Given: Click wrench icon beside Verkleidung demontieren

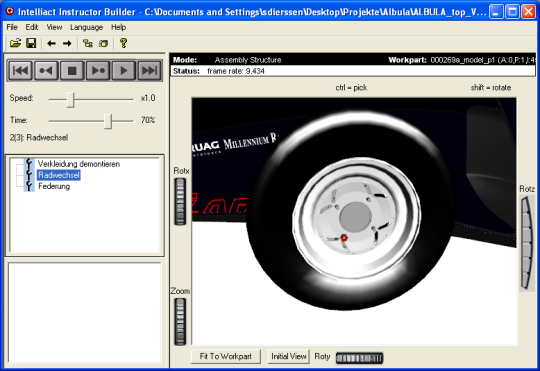Looking at the screenshot, I should (x=29, y=164).
